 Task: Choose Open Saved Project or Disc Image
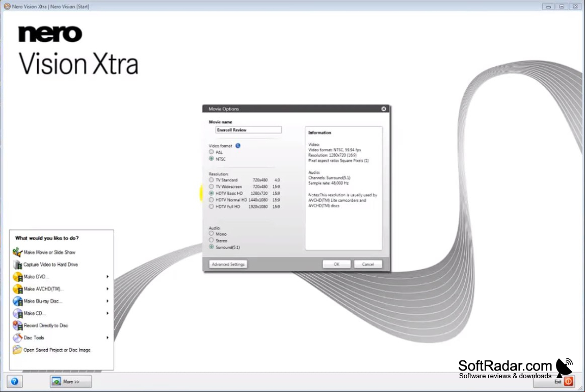point(57,350)
